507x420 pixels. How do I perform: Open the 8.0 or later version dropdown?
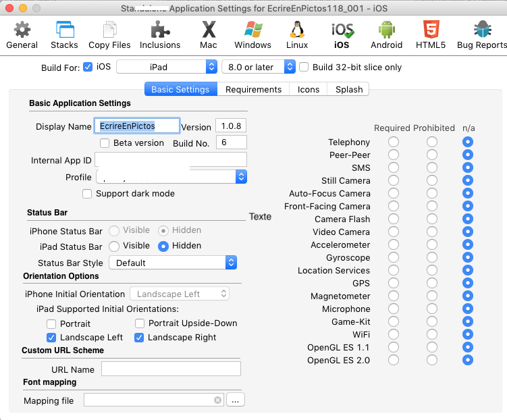(x=259, y=67)
